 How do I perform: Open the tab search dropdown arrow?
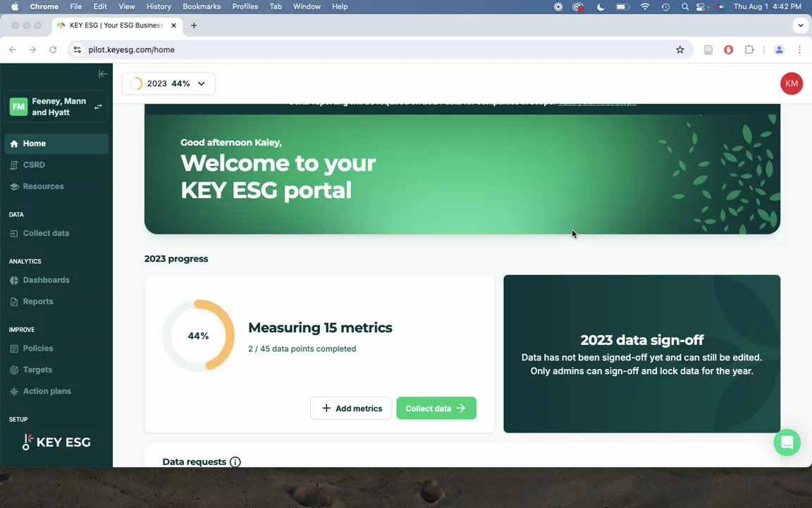click(801, 25)
